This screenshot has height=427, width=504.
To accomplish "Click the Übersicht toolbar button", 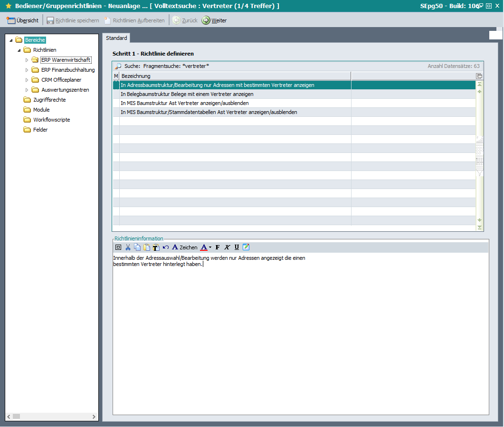I will [23, 20].
